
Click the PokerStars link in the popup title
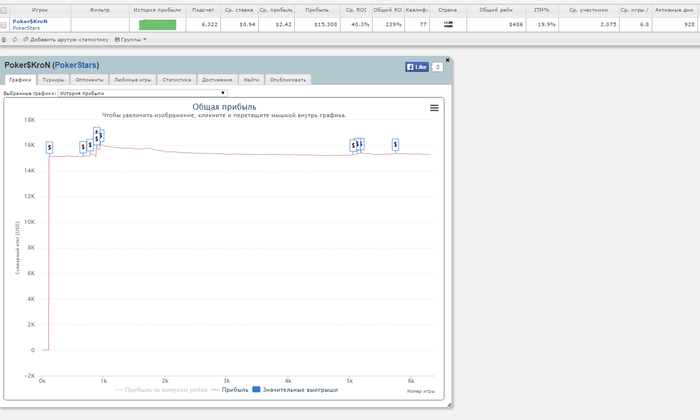coord(75,65)
